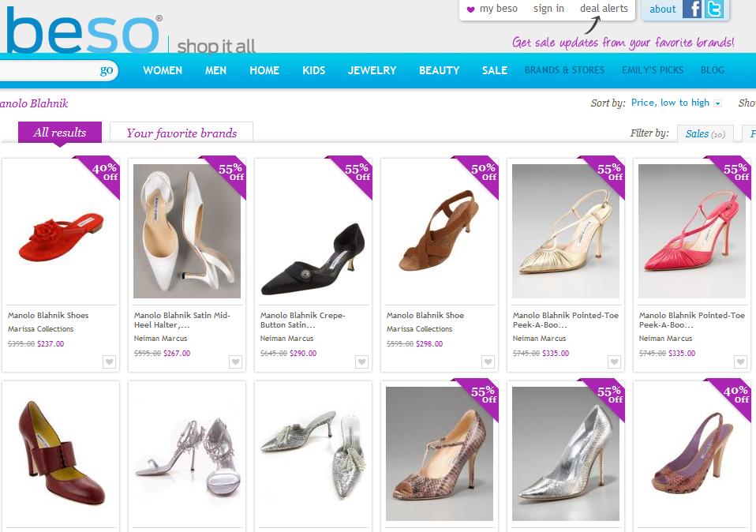Switch to All results tab

60,132
